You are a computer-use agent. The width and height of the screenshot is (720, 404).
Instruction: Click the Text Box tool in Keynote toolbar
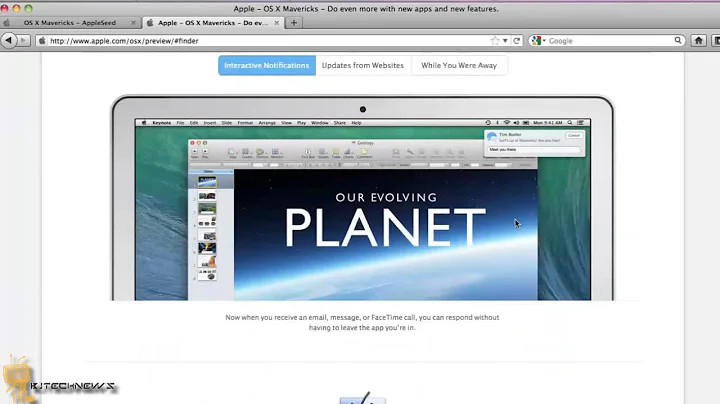point(308,153)
